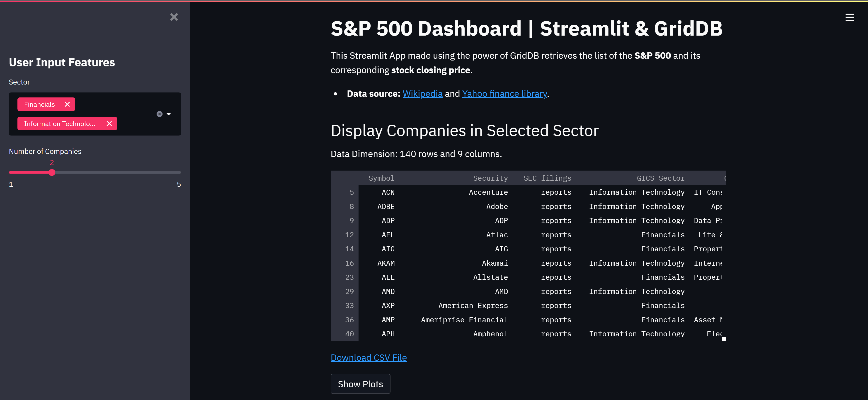Download the CSV File
This screenshot has width=868, height=400.
(369, 358)
